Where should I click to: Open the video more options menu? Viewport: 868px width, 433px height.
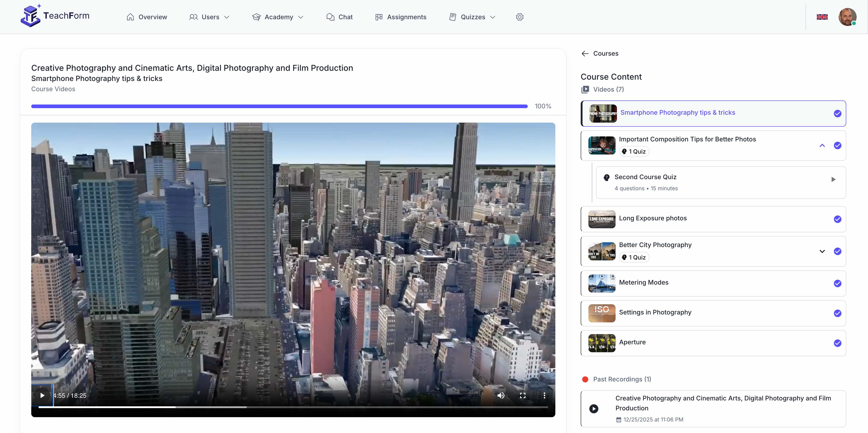click(x=544, y=395)
